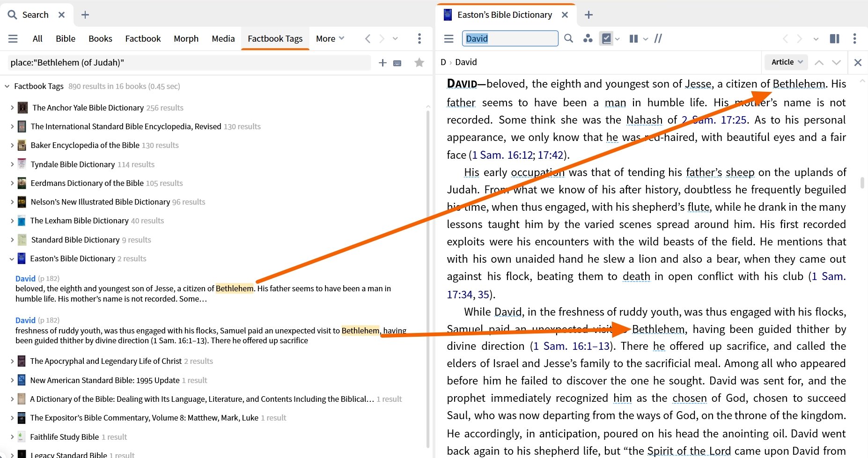Switch to Morph search tab
Viewport: 868px width, 458px height.
click(186, 39)
